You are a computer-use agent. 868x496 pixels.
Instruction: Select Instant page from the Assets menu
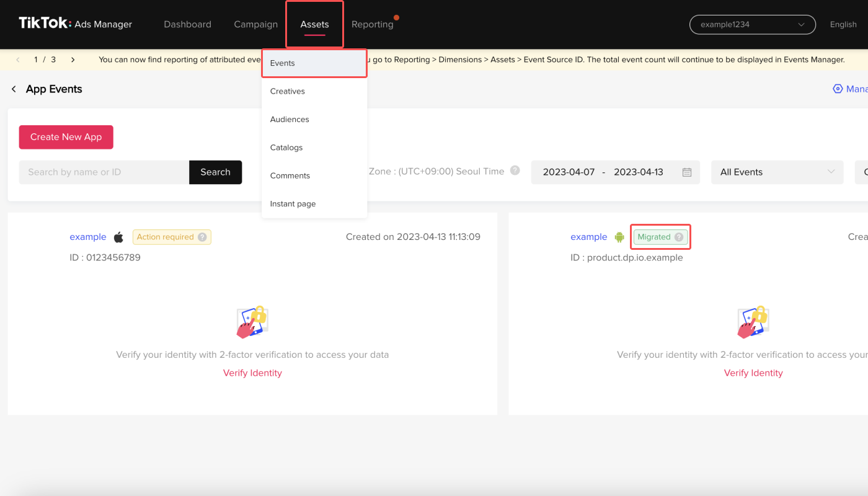(314, 204)
